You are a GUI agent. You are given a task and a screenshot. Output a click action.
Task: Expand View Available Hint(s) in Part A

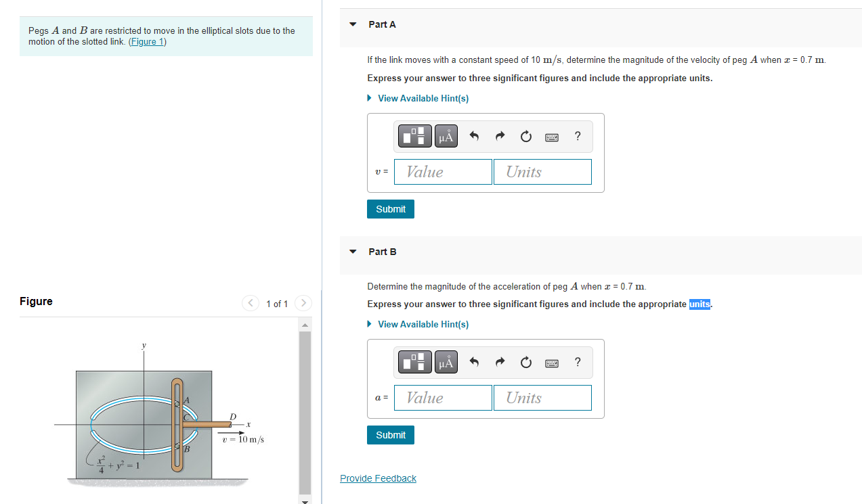point(423,98)
